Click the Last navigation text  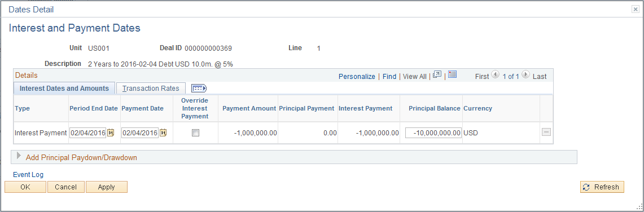[x=540, y=76]
